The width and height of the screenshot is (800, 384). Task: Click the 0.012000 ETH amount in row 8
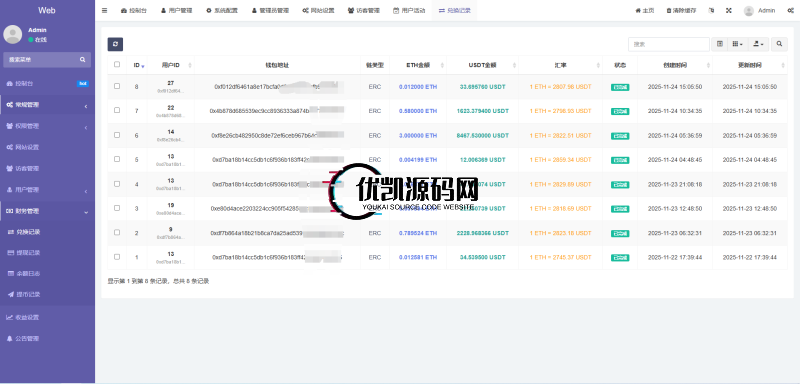coord(418,87)
